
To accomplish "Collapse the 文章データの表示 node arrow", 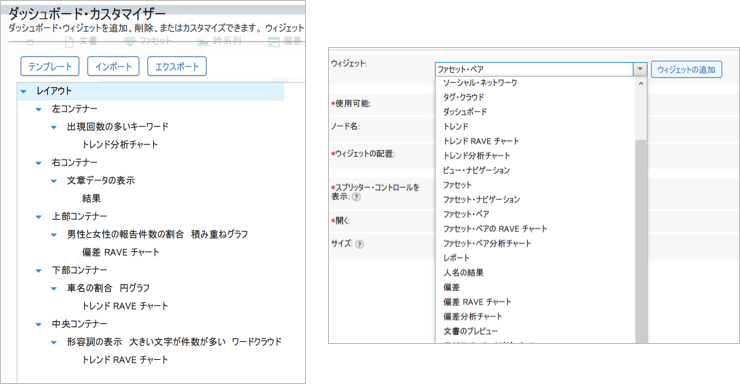I will 54,181.
